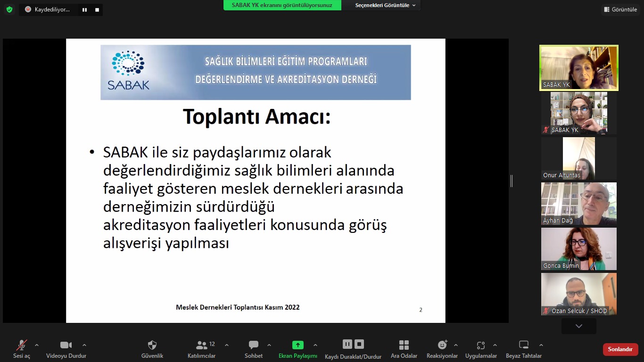This screenshot has width=644, height=362.
Task: Open the Güvenlik shield menu
Action: 152,349
